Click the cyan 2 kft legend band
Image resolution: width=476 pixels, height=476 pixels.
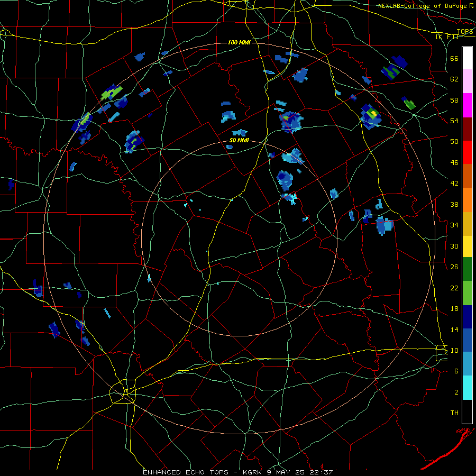pyautogui.click(x=467, y=388)
